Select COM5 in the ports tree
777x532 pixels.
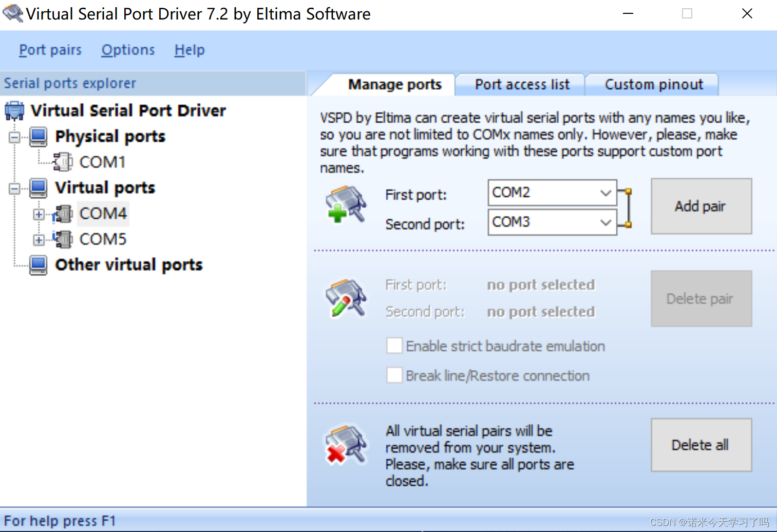tap(103, 239)
